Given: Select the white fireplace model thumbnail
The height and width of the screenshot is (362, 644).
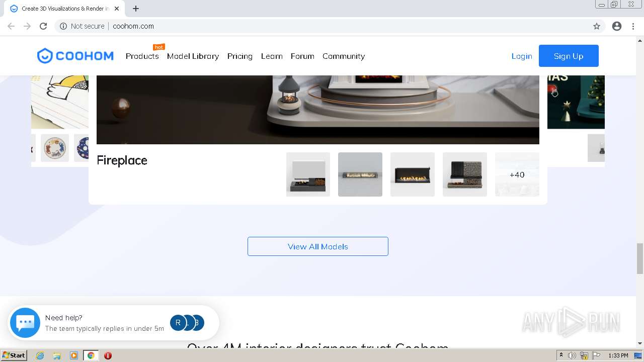Looking at the screenshot, I should (x=308, y=174).
